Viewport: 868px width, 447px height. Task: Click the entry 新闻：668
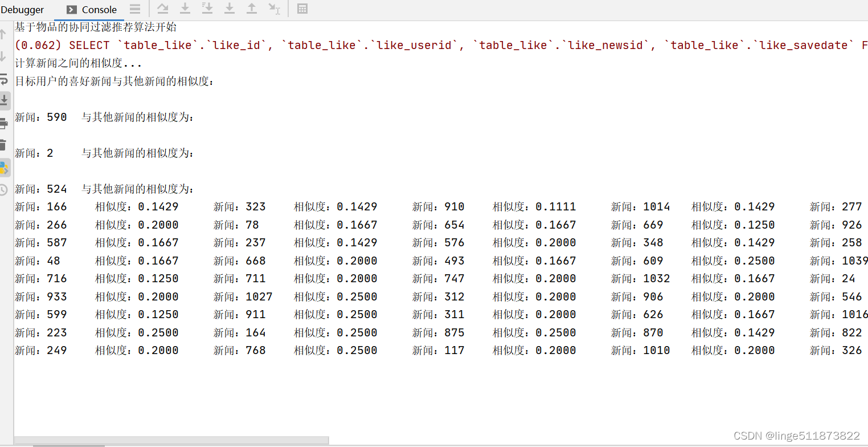point(240,261)
